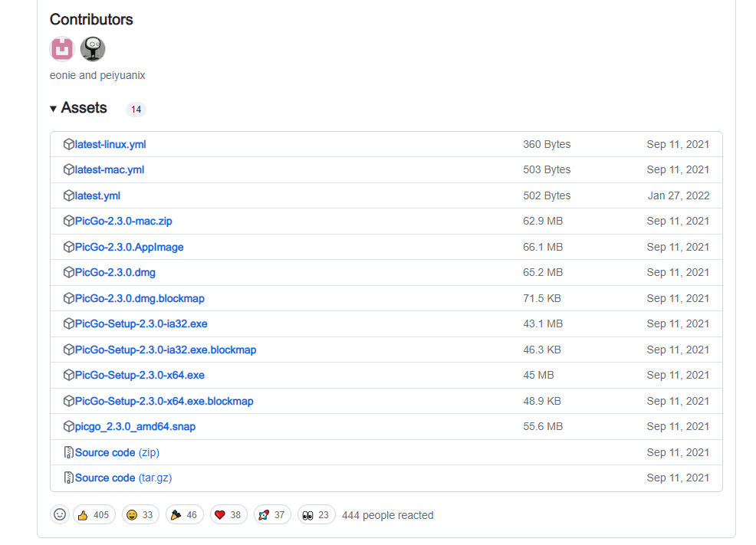Download PicGo-2.3.0-mac.zip

123,222
